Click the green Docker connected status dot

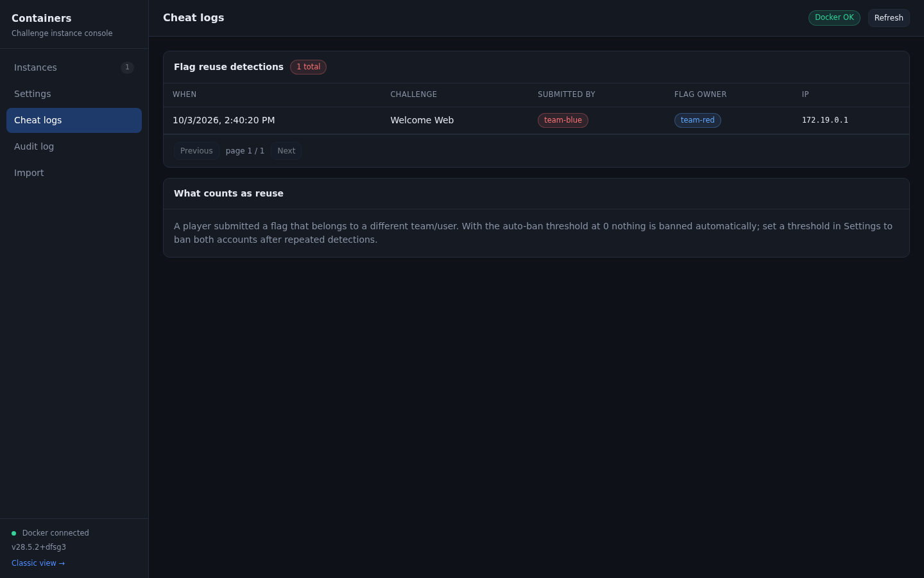pyautogui.click(x=13, y=533)
